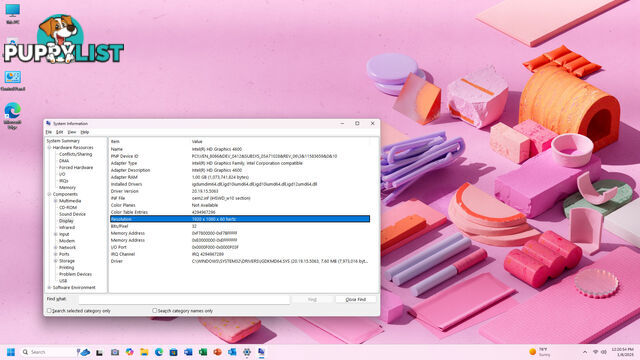The image size is (640, 360).
Task: Select USB in the tree
Action: click(x=63, y=281)
